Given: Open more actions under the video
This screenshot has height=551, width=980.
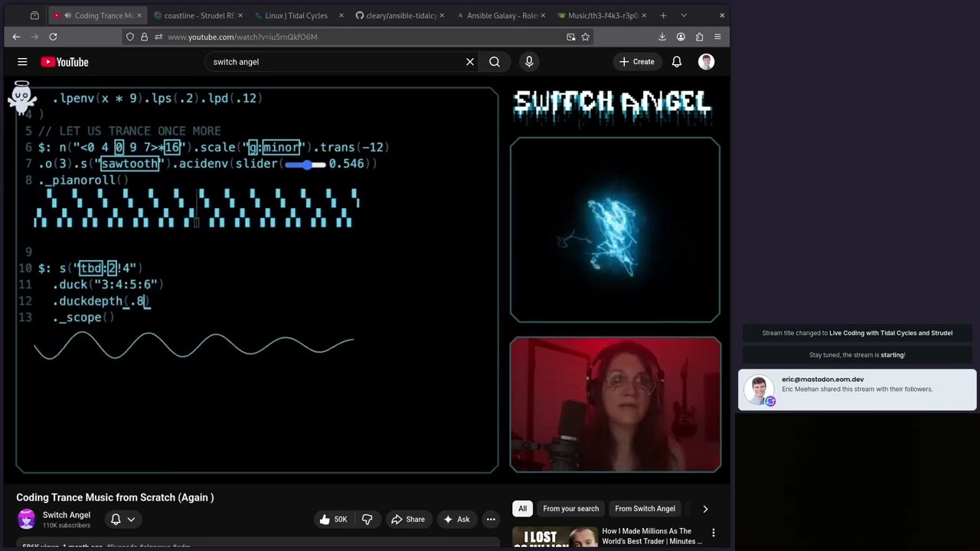Looking at the screenshot, I should click(491, 520).
